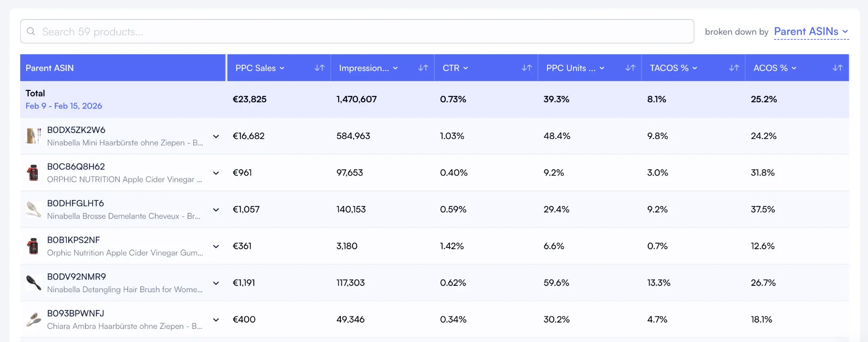Click the Feb 9 - Feb 15, 2026 date range

click(x=64, y=106)
